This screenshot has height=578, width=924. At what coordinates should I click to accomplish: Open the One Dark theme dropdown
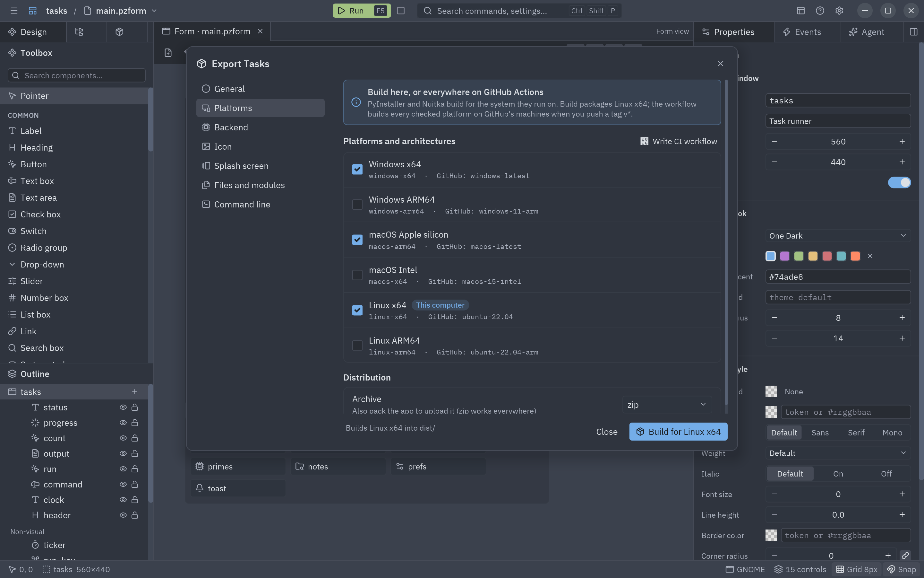[x=838, y=236]
